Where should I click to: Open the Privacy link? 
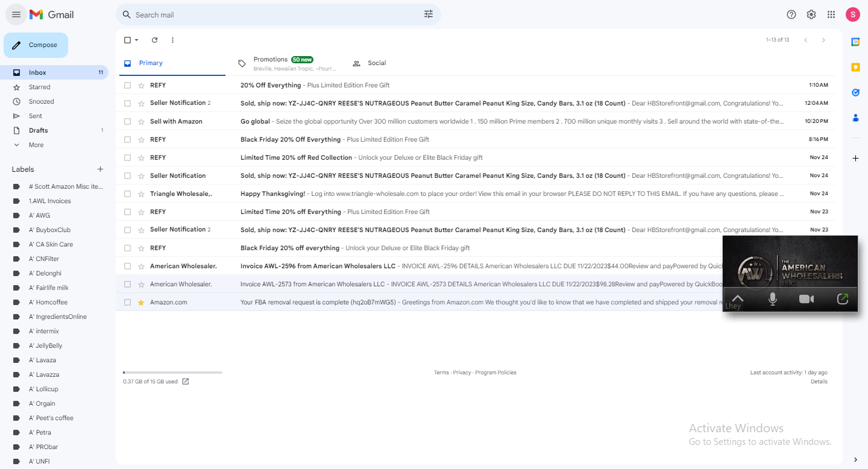(x=462, y=373)
